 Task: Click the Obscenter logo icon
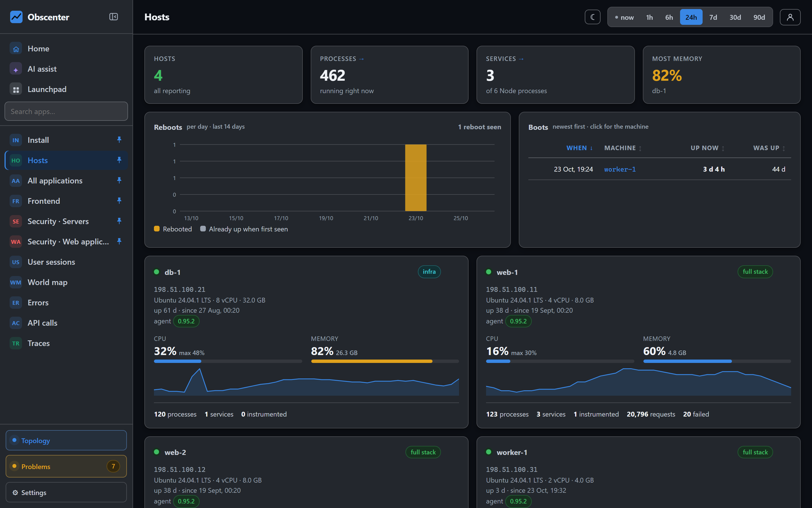16,17
